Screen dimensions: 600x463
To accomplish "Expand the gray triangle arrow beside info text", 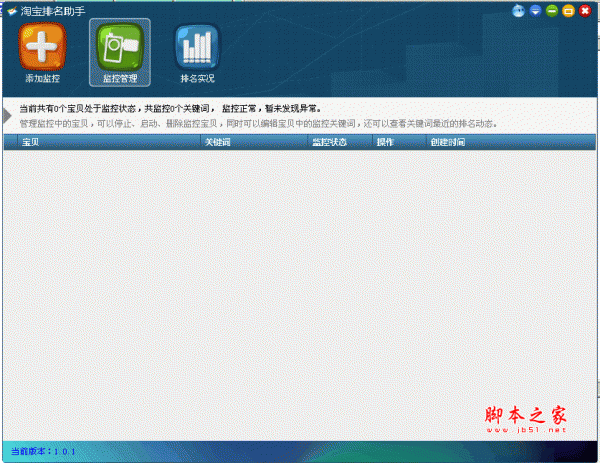I will pyautogui.click(x=7, y=116).
